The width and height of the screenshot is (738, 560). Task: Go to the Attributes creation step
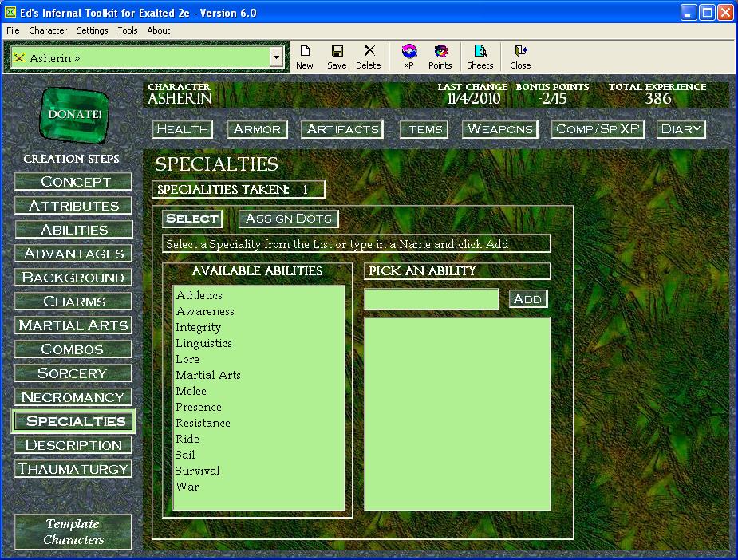(73, 206)
